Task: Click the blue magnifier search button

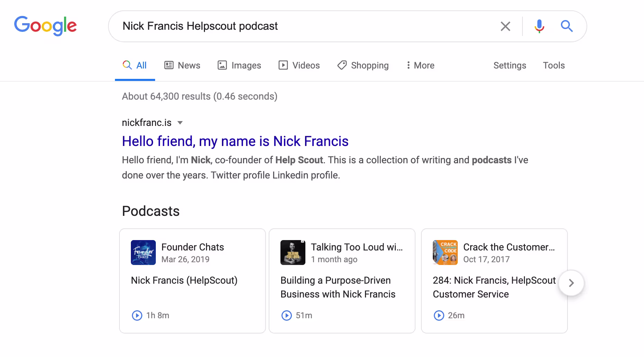Action: (567, 26)
